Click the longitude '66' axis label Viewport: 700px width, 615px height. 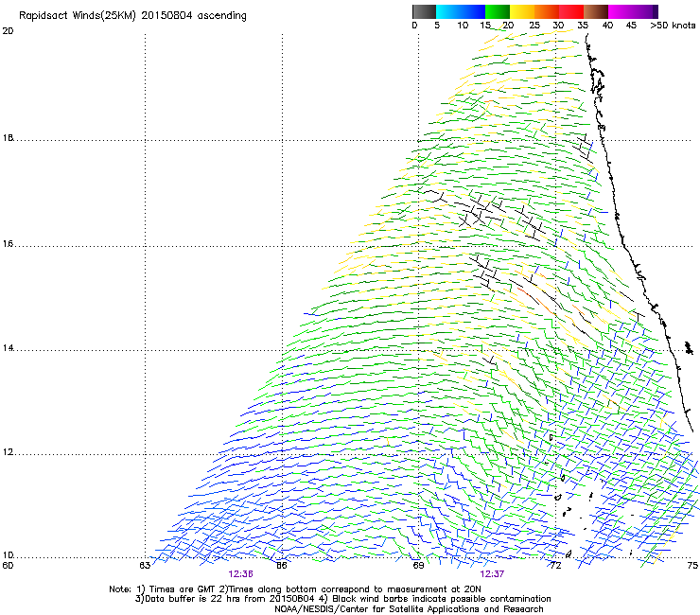[x=281, y=566]
